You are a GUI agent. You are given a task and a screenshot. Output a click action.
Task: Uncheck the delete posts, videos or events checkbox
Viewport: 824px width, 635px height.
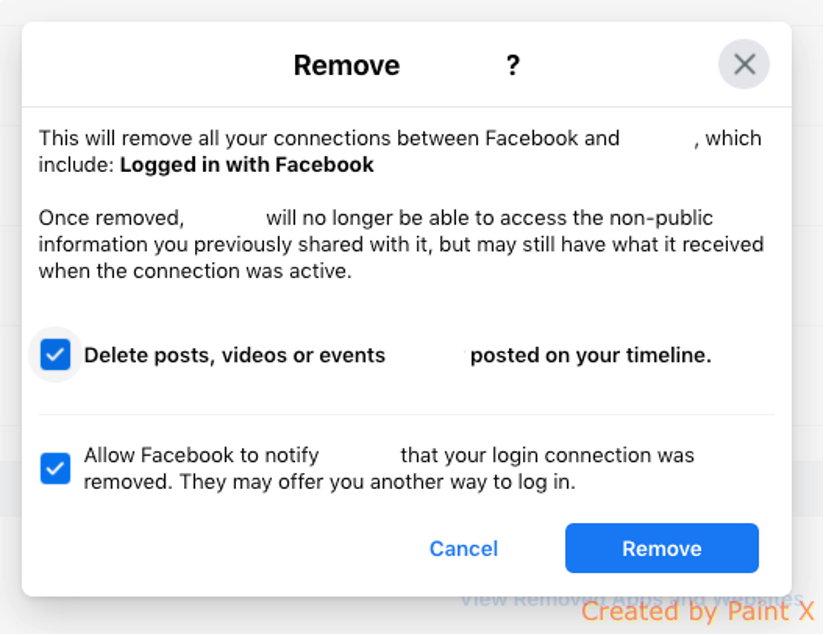point(55,355)
